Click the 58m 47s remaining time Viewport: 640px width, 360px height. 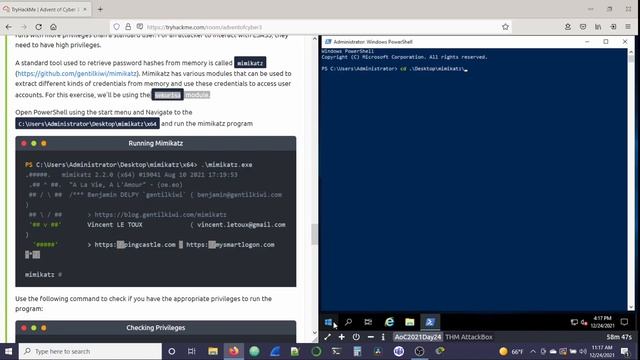[x=619, y=337]
